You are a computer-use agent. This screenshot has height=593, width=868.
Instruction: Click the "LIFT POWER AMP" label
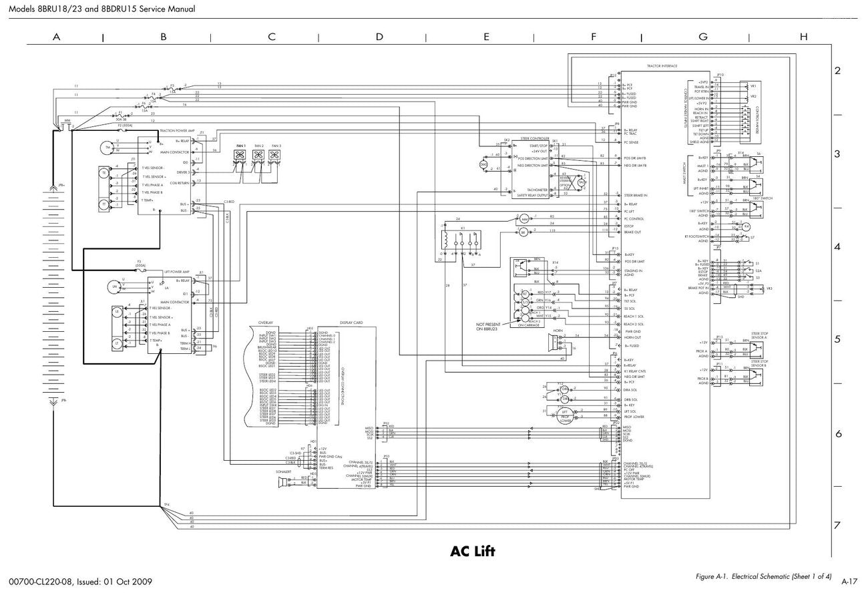point(177,272)
